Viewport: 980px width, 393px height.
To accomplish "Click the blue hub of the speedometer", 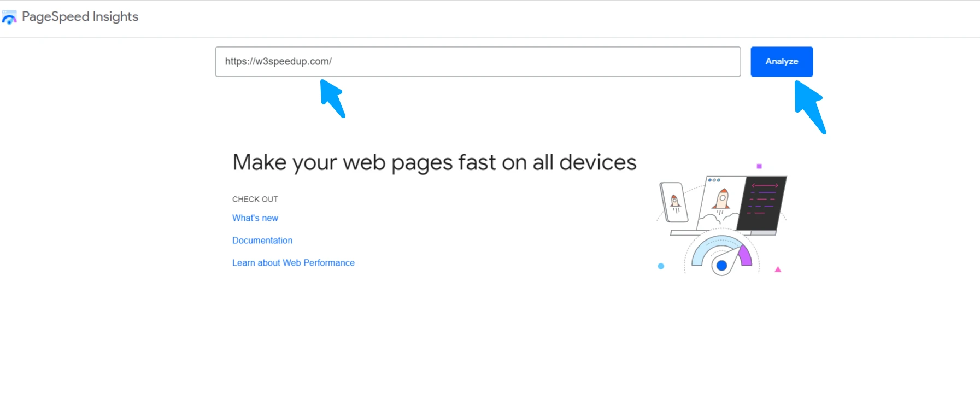I will pyautogui.click(x=721, y=266).
